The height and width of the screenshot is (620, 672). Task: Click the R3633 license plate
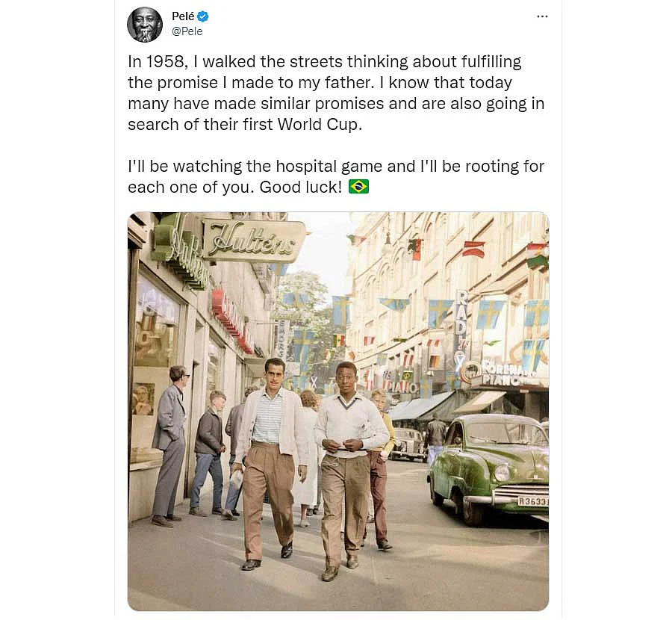click(x=533, y=500)
